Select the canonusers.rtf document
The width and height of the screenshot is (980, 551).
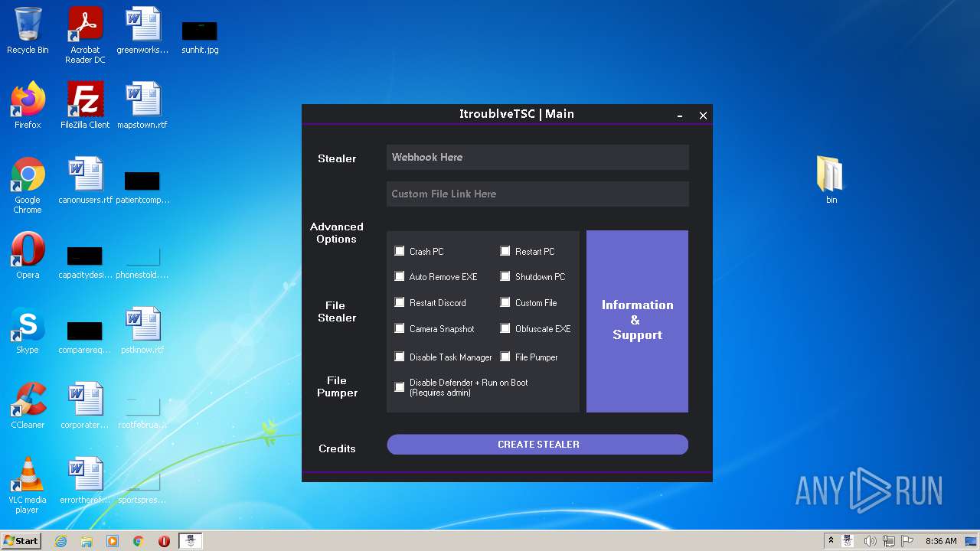[85, 181]
